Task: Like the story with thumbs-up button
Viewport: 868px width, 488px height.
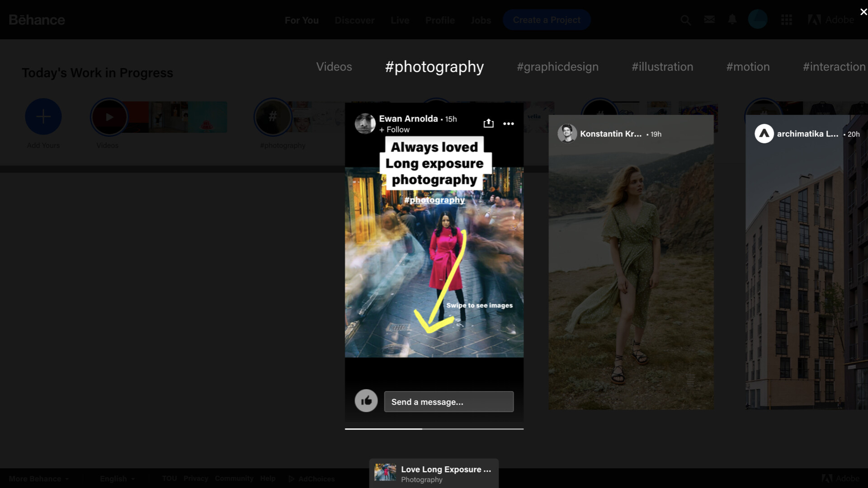Action: pyautogui.click(x=366, y=401)
